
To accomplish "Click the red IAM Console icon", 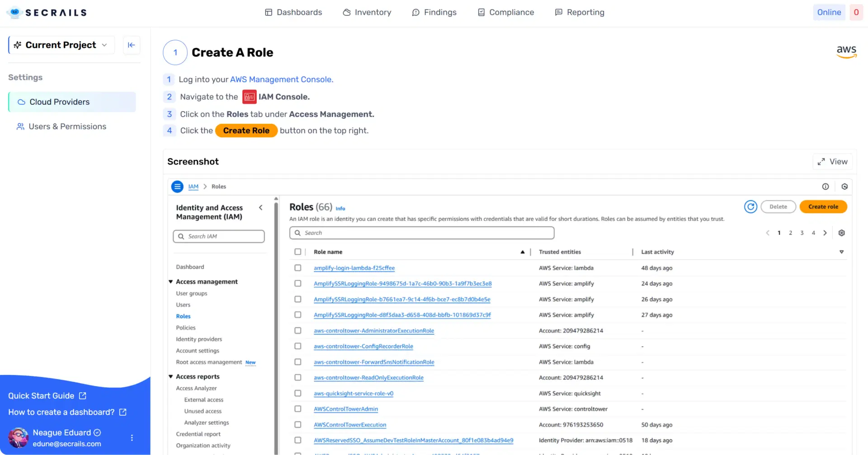I will (x=250, y=97).
